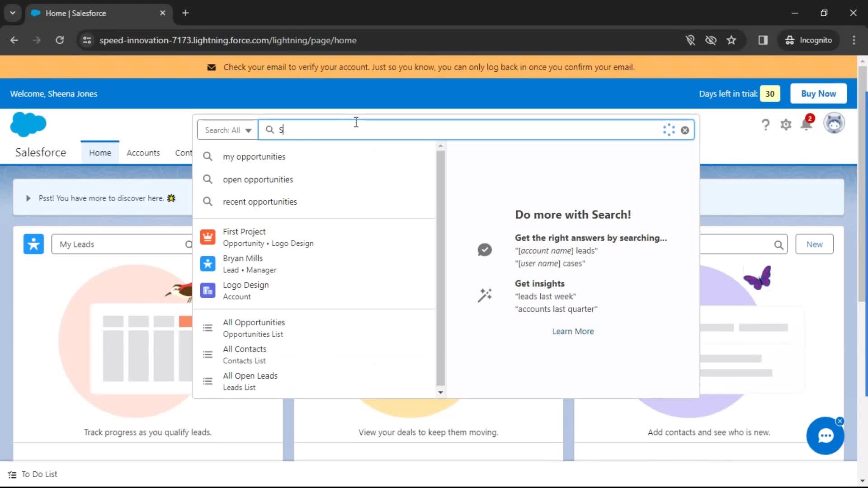Click the verify email banner message
The height and width of the screenshot is (488, 868).
429,67
